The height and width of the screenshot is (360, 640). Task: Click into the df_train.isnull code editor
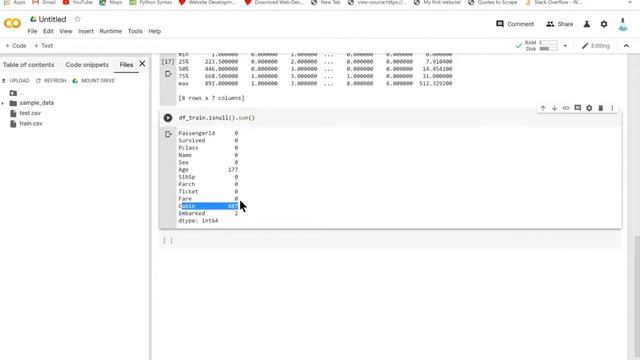[x=398, y=118]
